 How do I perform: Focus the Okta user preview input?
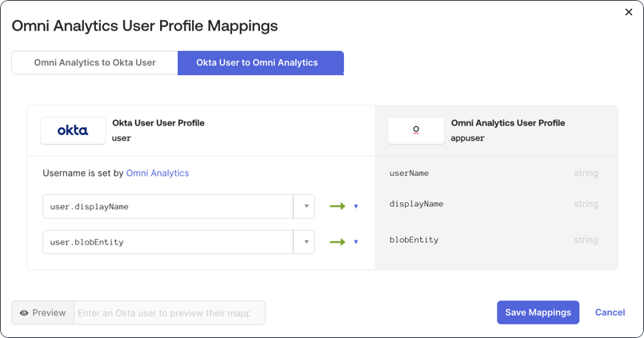click(x=169, y=313)
